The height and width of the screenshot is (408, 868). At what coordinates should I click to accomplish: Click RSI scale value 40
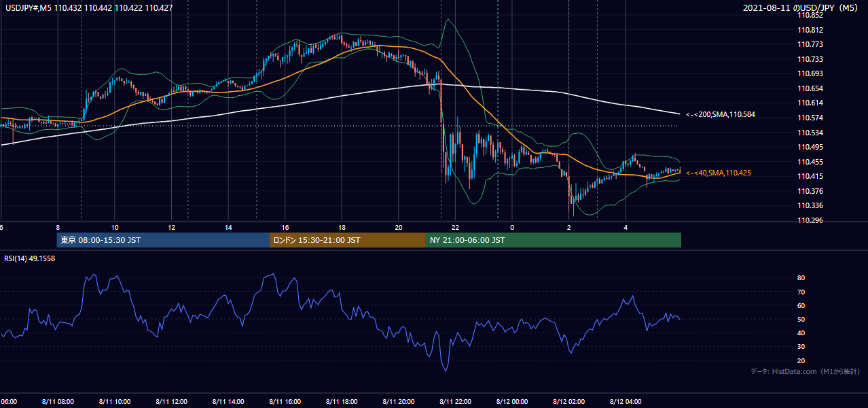coord(801,333)
